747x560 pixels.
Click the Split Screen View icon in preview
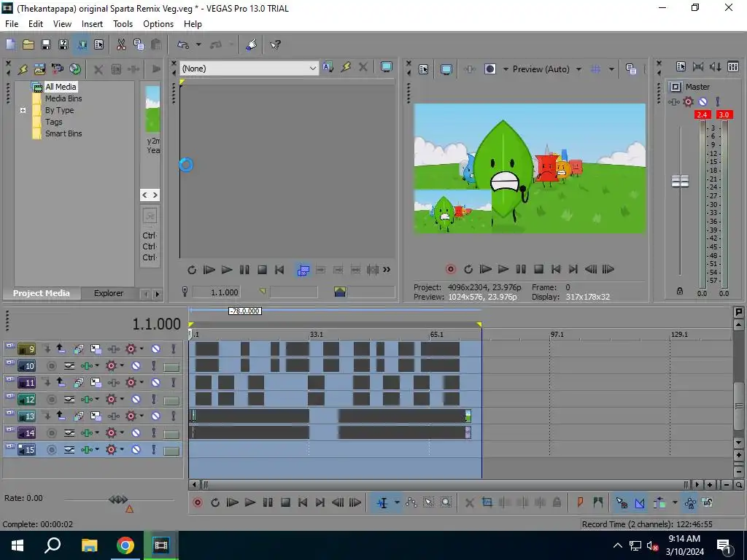pyautogui.click(x=489, y=69)
